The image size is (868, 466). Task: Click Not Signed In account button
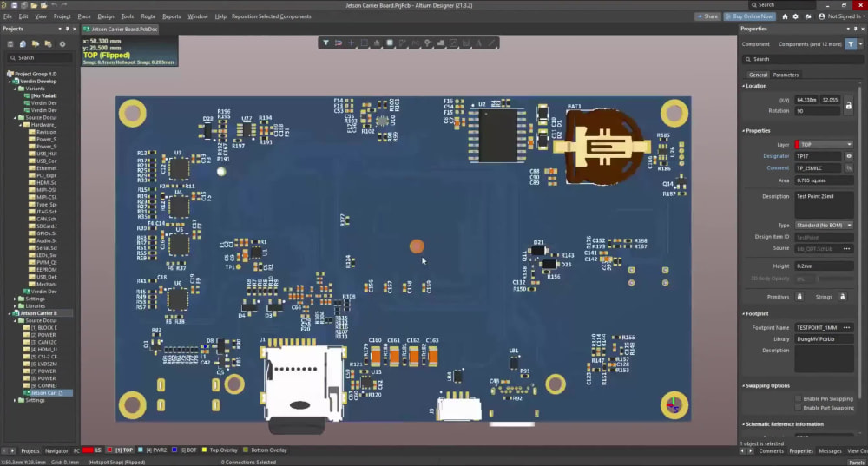(841, 16)
